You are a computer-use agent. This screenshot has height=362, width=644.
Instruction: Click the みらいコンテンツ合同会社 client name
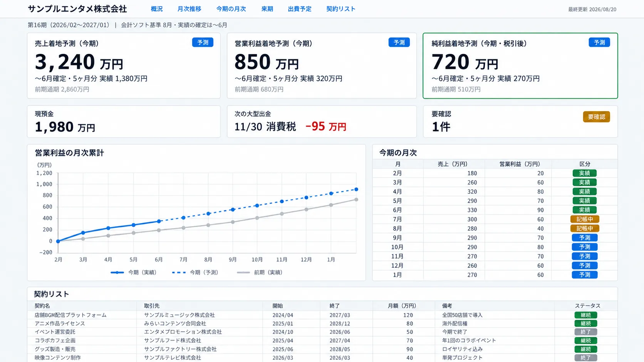pyautogui.click(x=175, y=324)
